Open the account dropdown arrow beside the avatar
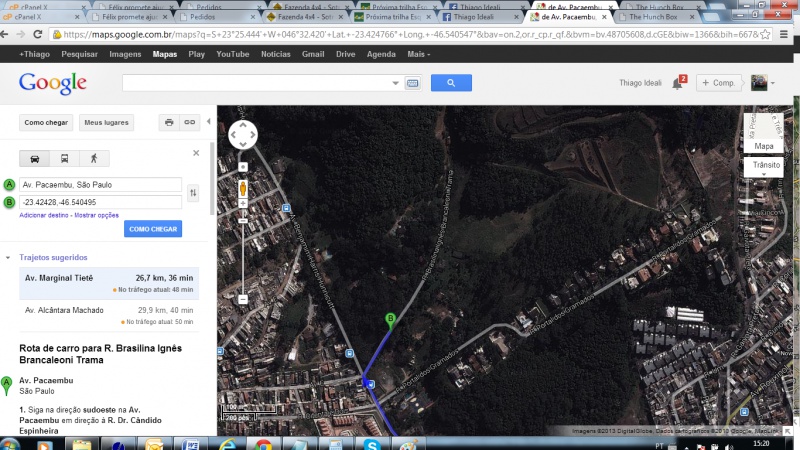The width and height of the screenshot is (800, 450). point(772,83)
